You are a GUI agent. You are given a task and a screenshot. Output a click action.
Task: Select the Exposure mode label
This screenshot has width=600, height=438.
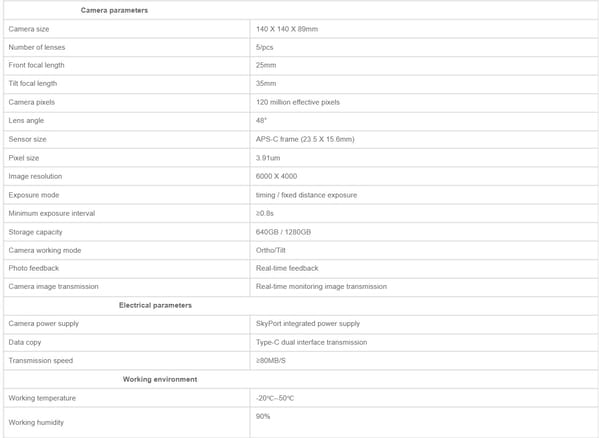(x=32, y=194)
